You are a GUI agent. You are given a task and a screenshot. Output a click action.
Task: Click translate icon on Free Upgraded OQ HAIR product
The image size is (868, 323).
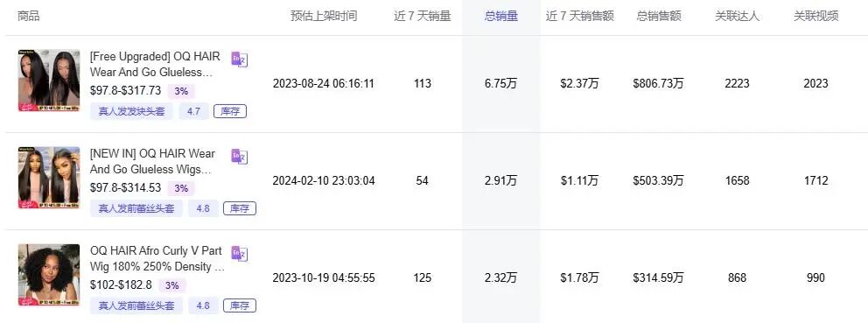pos(239,60)
